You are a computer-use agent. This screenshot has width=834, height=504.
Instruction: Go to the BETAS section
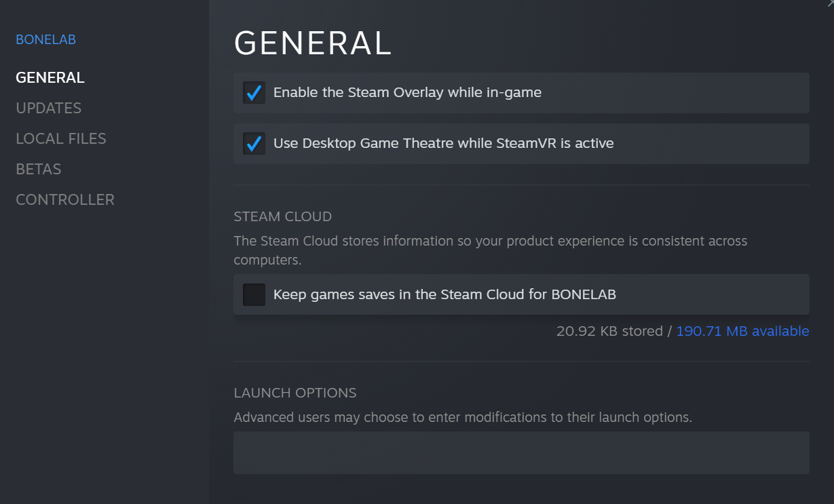(x=39, y=169)
